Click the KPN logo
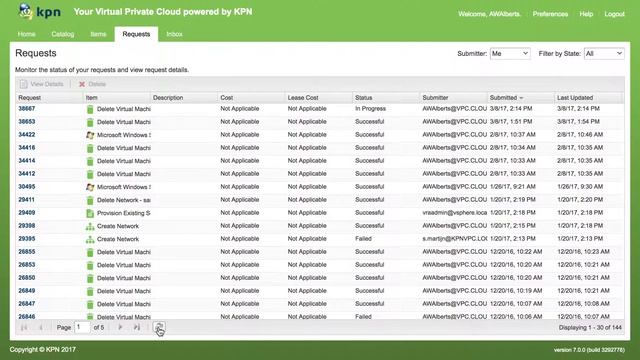Image resolution: width=640 pixels, height=360 pixels. coord(40,12)
